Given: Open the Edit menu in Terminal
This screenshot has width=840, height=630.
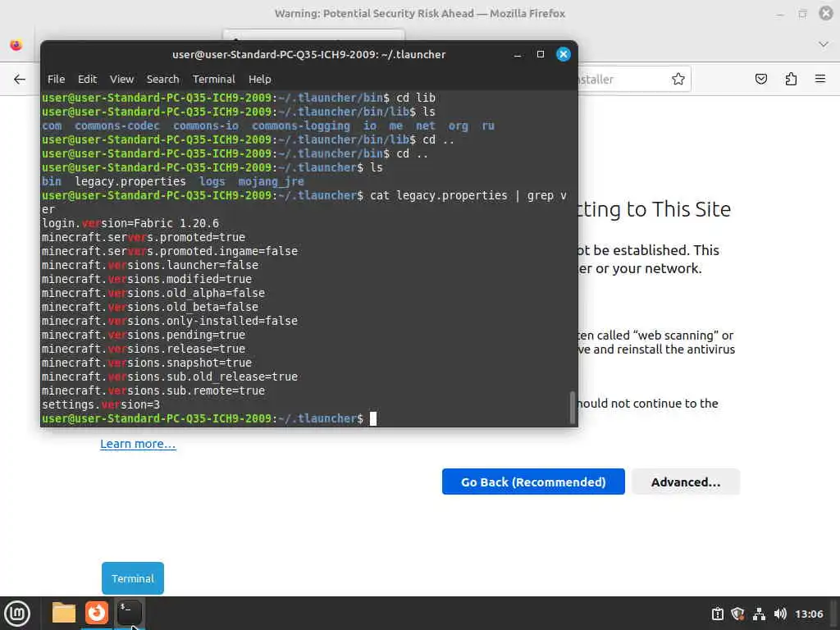Looking at the screenshot, I should (87, 80).
